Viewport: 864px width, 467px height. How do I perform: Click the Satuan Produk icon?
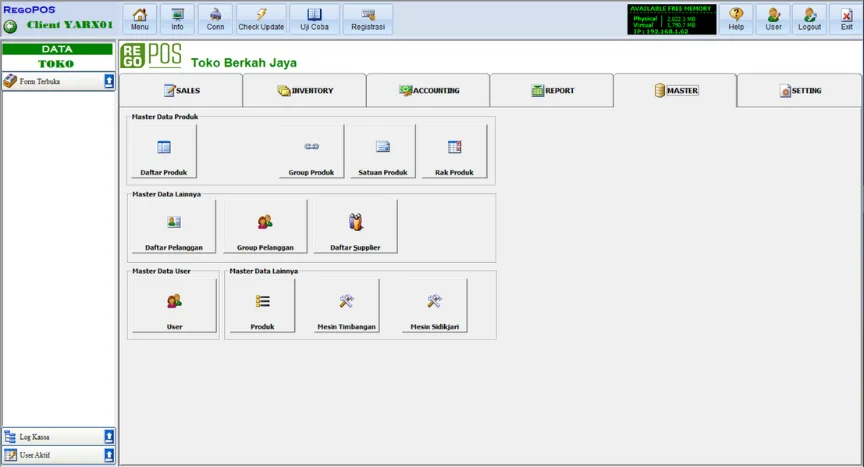[382, 152]
